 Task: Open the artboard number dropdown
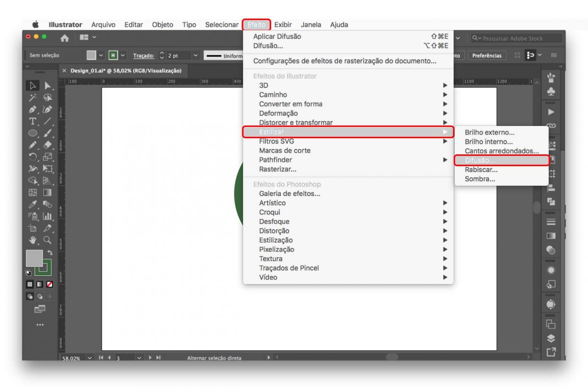click(139, 358)
